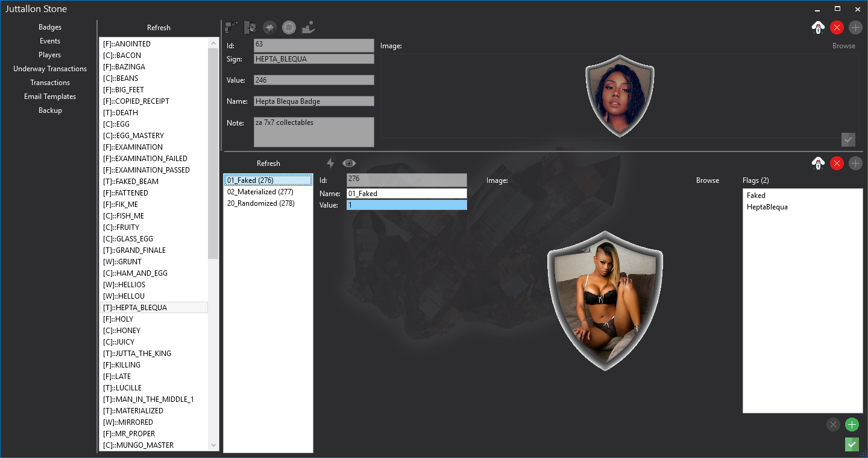Select 02_Materialized (277) in the level list

click(x=260, y=192)
